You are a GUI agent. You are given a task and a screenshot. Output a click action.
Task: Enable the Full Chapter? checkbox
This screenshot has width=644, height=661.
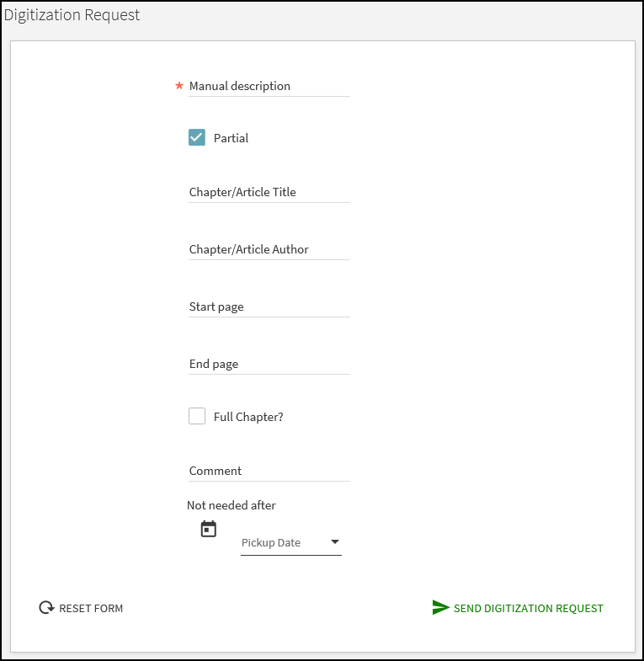pyautogui.click(x=197, y=416)
